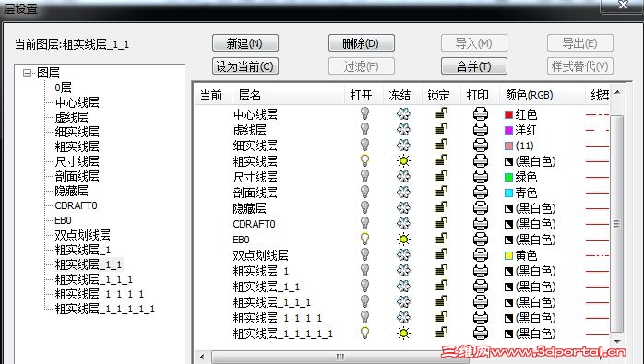Click lock icon for 尺寸线层
Image resolution: width=644 pixels, height=364 pixels.
coord(442,177)
